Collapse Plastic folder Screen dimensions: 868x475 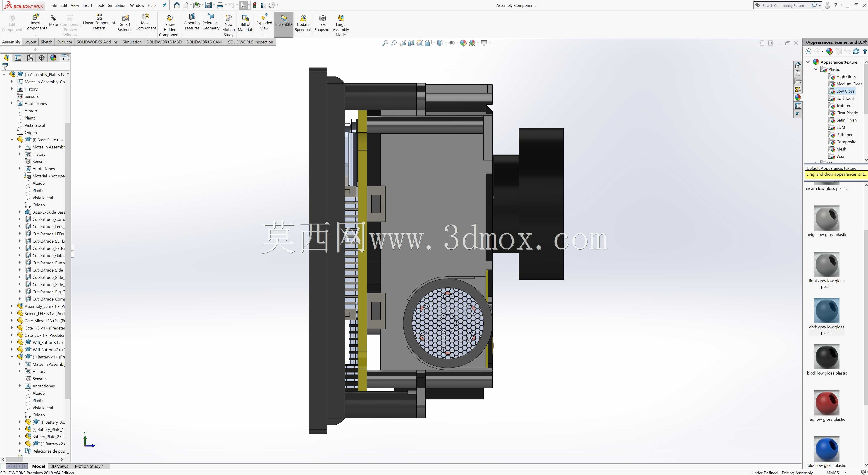click(x=816, y=69)
